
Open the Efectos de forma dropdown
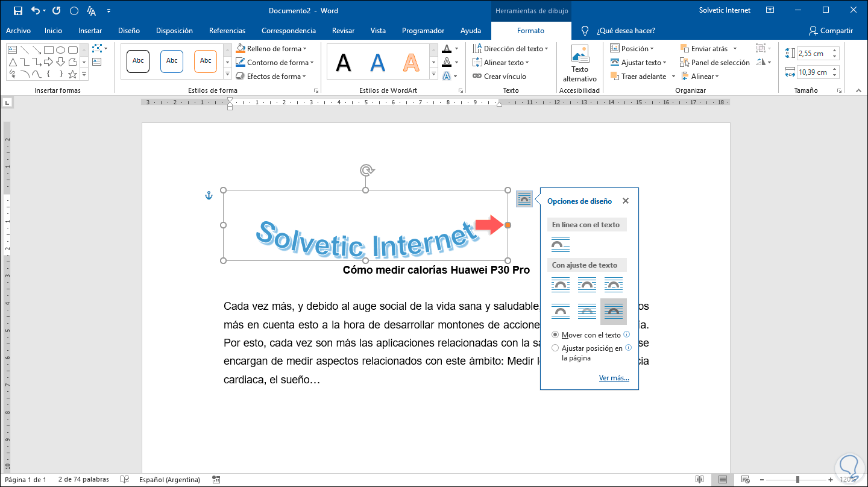[x=271, y=77]
